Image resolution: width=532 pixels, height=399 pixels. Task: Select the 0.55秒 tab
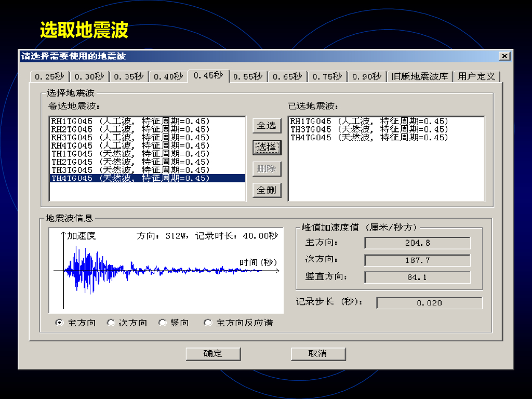[x=247, y=77]
